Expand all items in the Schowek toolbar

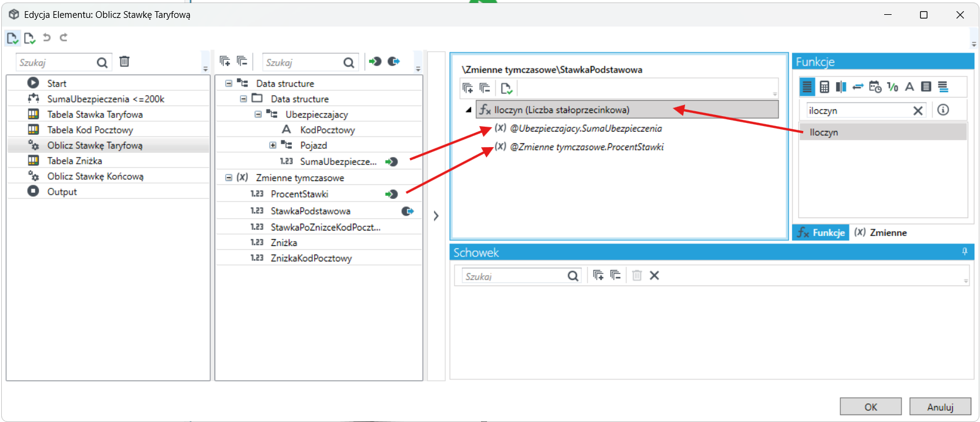click(x=598, y=276)
